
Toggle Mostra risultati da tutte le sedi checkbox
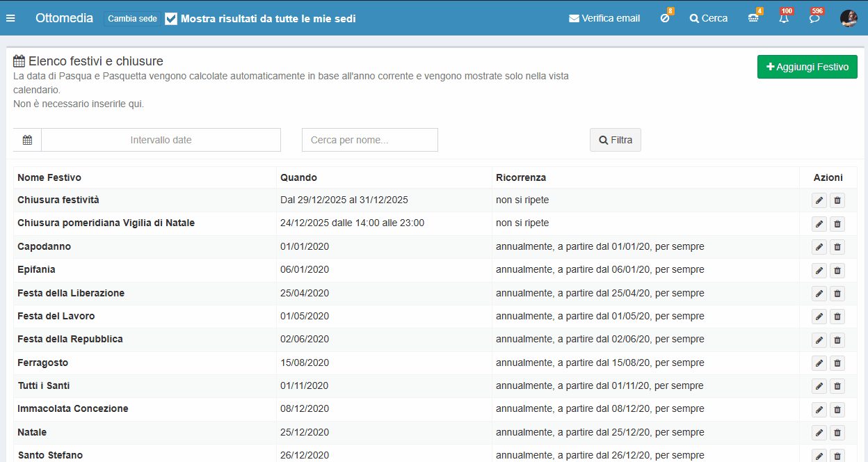(x=171, y=19)
